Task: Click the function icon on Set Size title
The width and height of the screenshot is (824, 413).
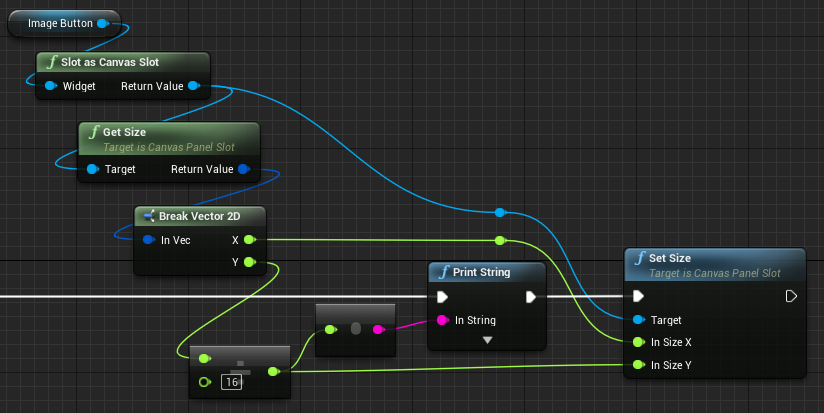Action: (x=640, y=258)
